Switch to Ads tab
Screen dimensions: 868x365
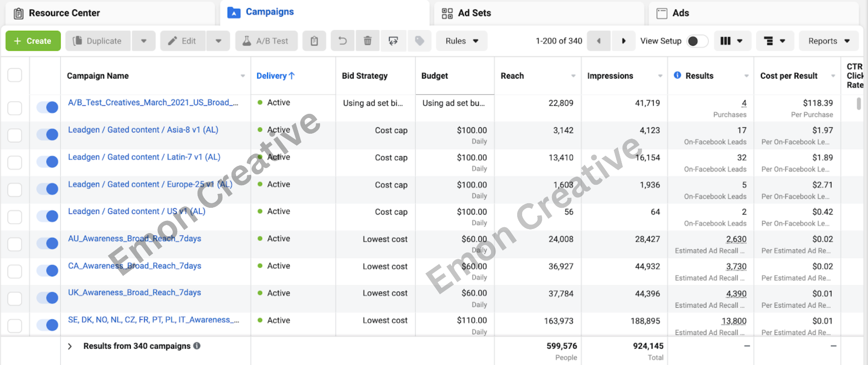point(754,13)
